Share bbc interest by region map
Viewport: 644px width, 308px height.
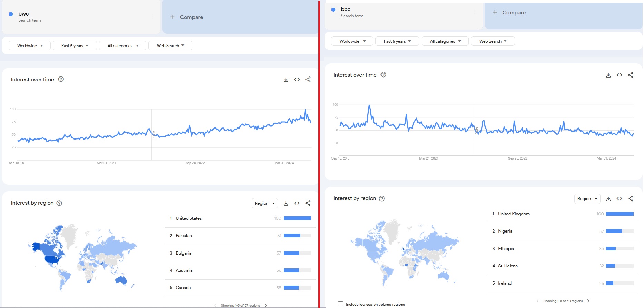[x=631, y=199]
